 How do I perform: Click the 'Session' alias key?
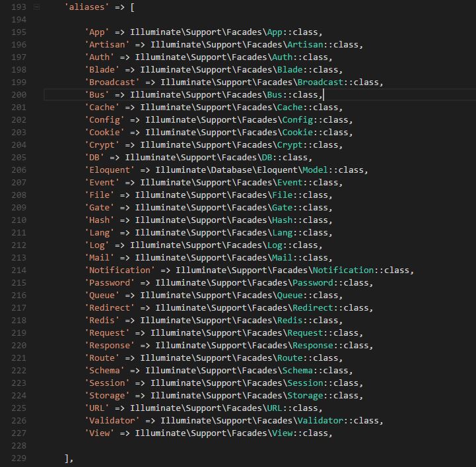(107, 383)
